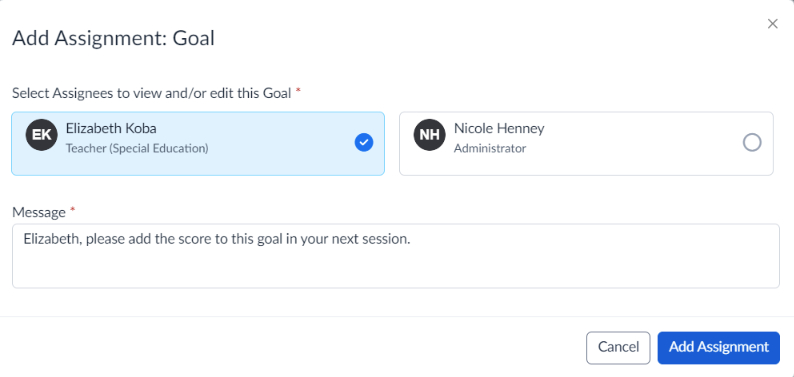Image resolution: width=794 pixels, height=377 pixels.
Task: Click the Message field label
Action: [x=39, y=213]
